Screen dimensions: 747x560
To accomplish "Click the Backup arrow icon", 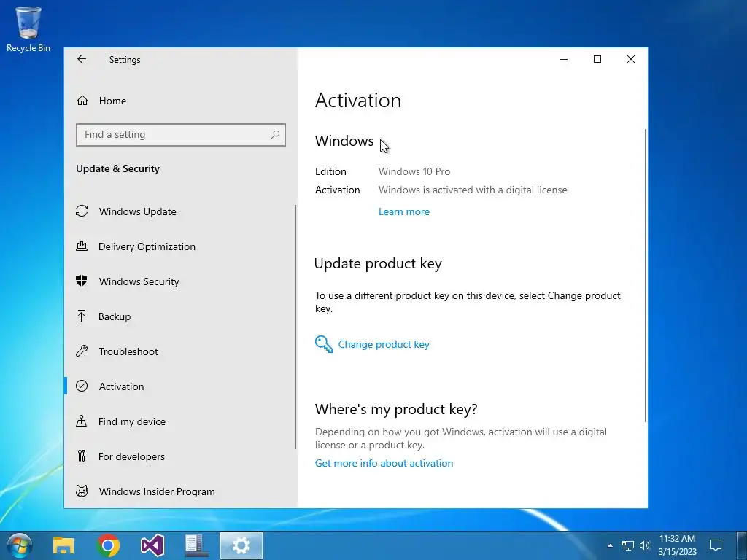I will (82, 316).
